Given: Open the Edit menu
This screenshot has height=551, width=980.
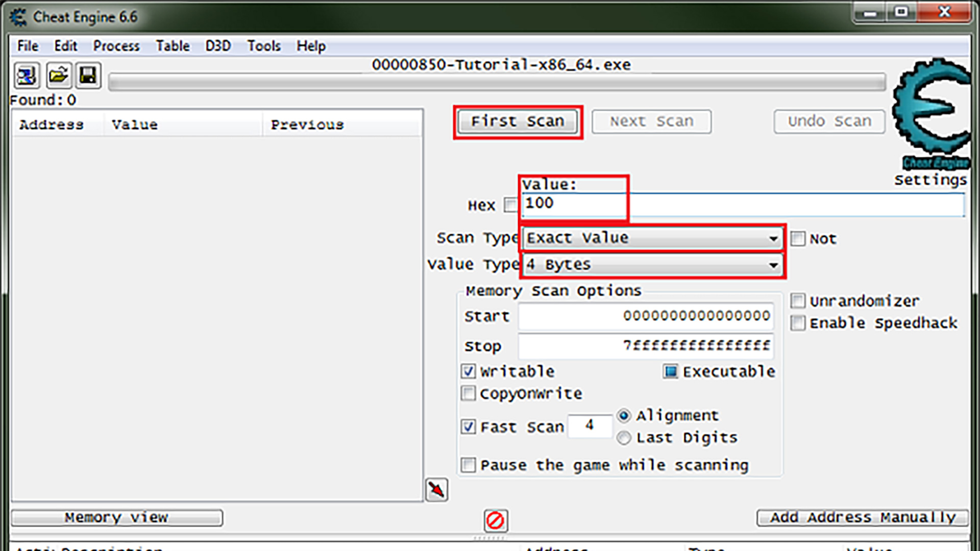Looking at the screenshot, I should click(x=65, y=46).
